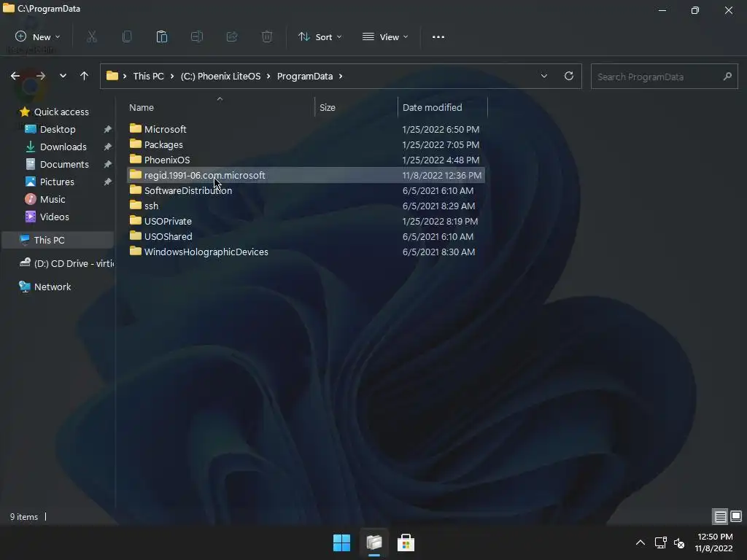The height and width of the screenshot is (560, 747).
Task: Go back with the left arrow
Action: tap(15, 76)
